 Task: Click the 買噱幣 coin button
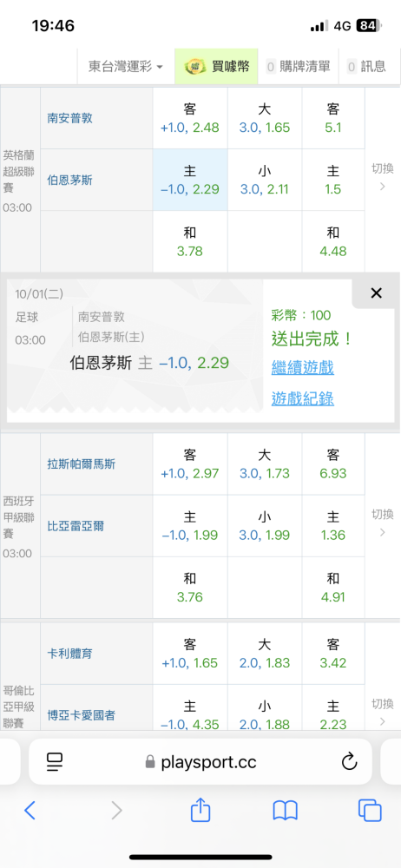coord(217,67)
